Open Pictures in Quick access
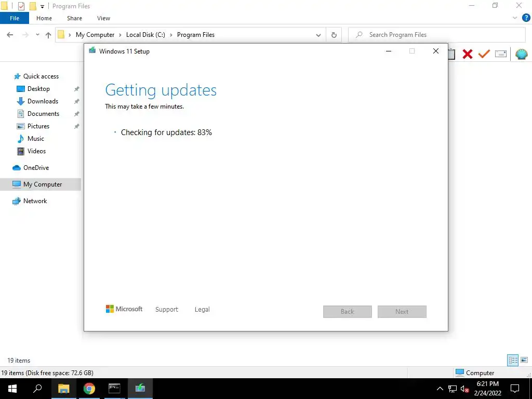This screenshot has height=399, width=532. click(x=38, y=126)
